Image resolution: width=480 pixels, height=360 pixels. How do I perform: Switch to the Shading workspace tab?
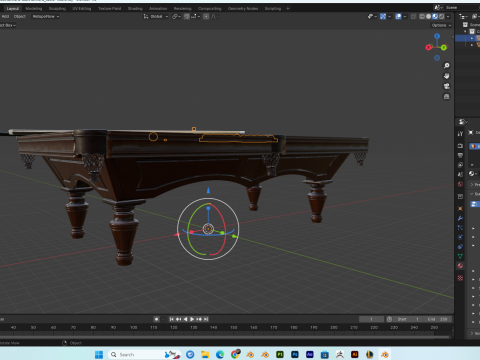135,8
